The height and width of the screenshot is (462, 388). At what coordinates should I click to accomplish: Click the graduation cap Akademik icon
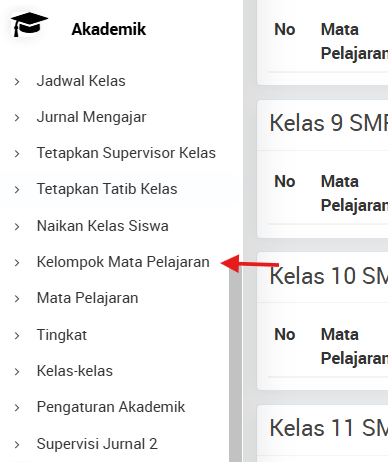(29, 25)
